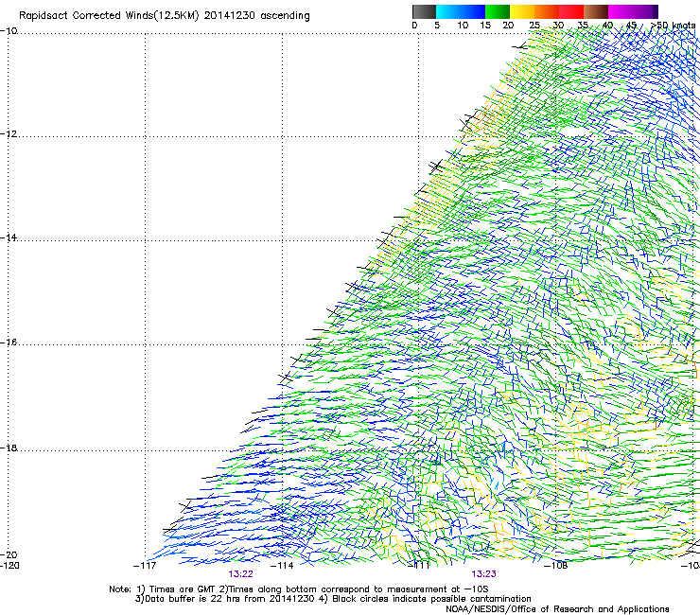
Task: Click the green 15-20 knots color swatch
Action: click(498, 11)
